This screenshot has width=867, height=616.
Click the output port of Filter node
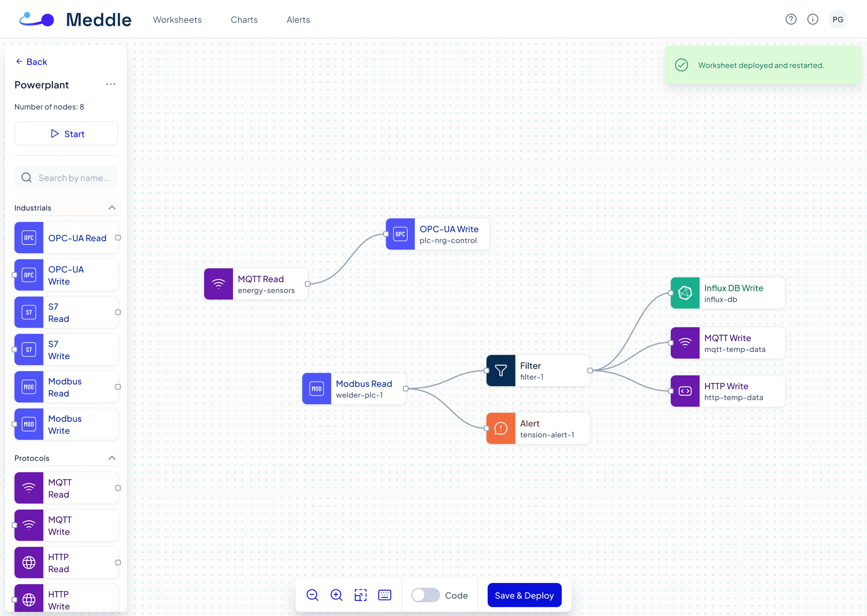tap(590, 371)
